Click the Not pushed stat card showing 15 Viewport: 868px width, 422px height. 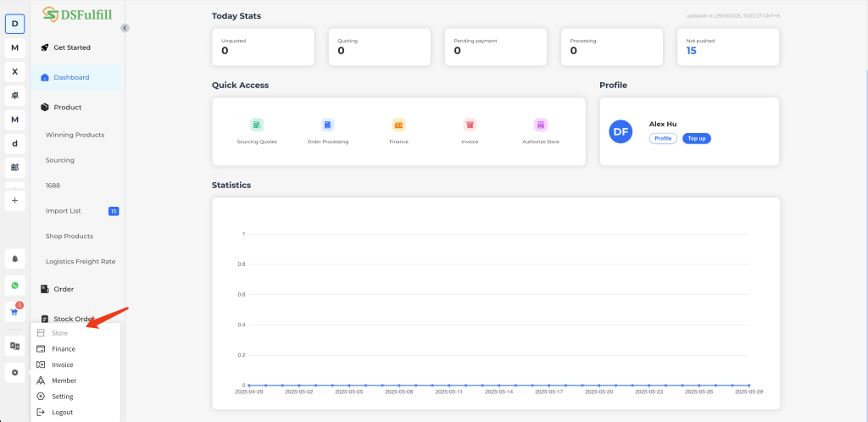pos(727,47)
